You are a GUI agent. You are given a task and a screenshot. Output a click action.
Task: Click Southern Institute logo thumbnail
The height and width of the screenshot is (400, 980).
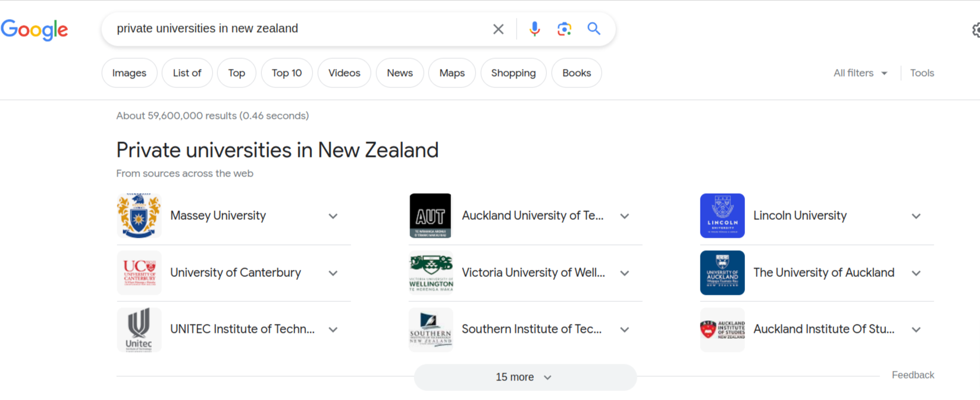click(431, 329)
